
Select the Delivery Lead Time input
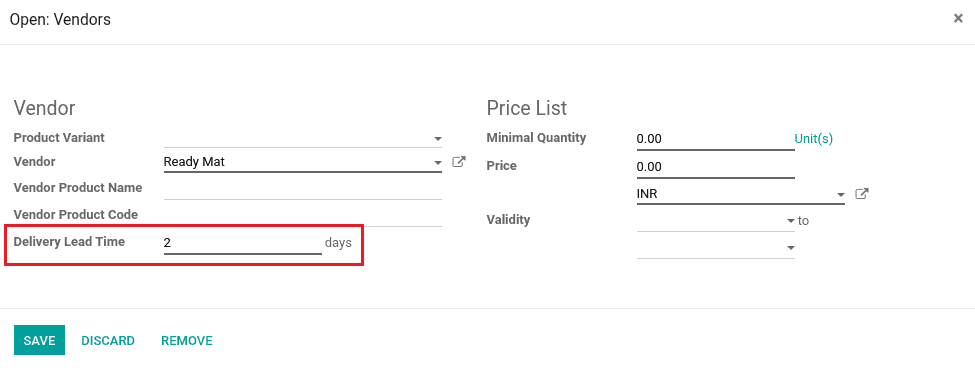pos(243,243)
